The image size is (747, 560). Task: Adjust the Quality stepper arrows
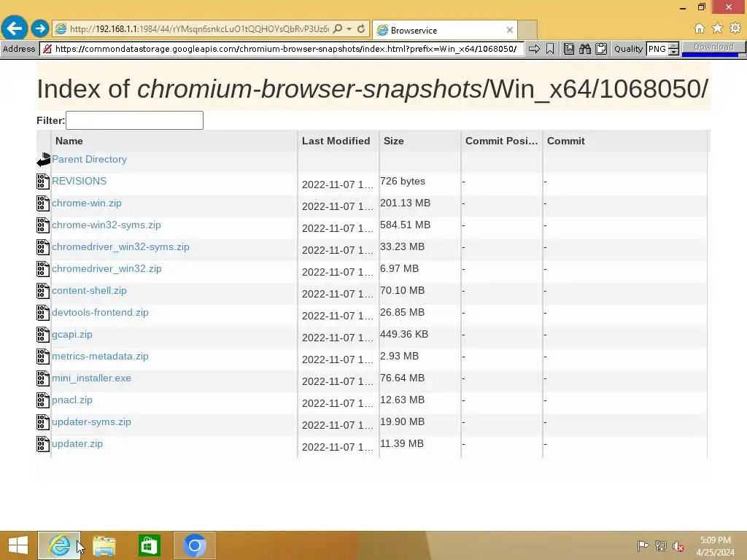click(673, 49)
